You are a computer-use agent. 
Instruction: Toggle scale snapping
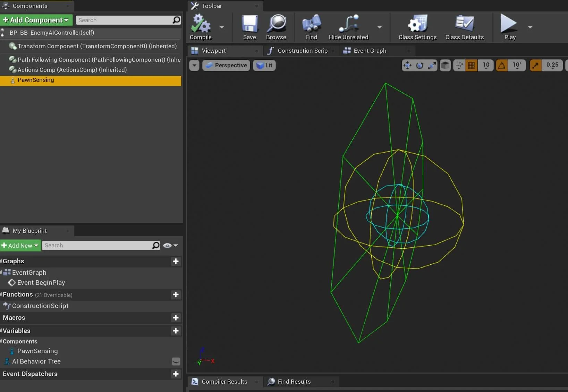coord(536,65)
